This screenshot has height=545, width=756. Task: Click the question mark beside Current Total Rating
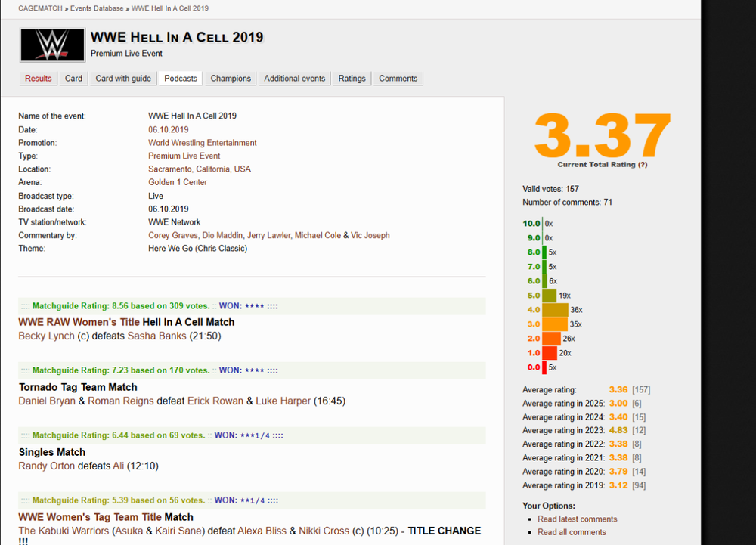click(x=643, y=164)
